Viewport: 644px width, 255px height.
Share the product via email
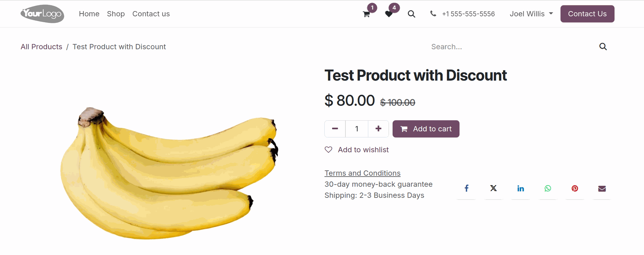602,188
